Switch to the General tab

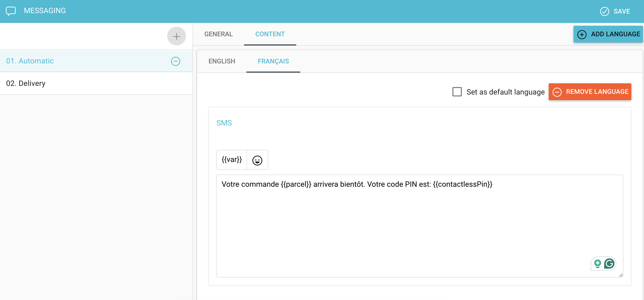[218, 34]
